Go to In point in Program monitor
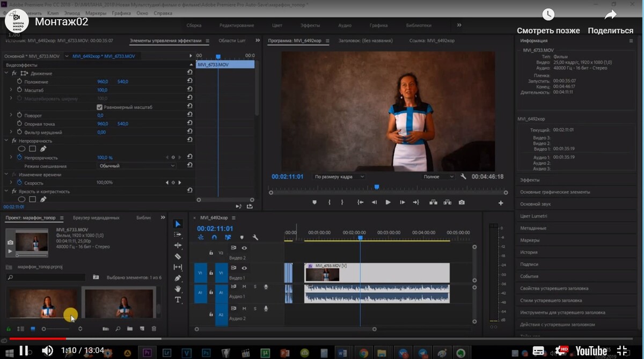The image size is (644, 359). [361, 202]
